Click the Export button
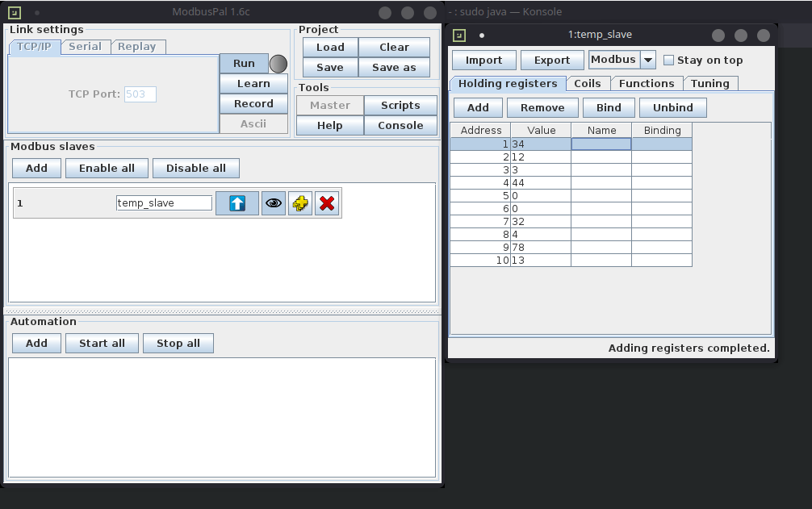This screenshot has width=812, height=509. click(x=551, y=60)
